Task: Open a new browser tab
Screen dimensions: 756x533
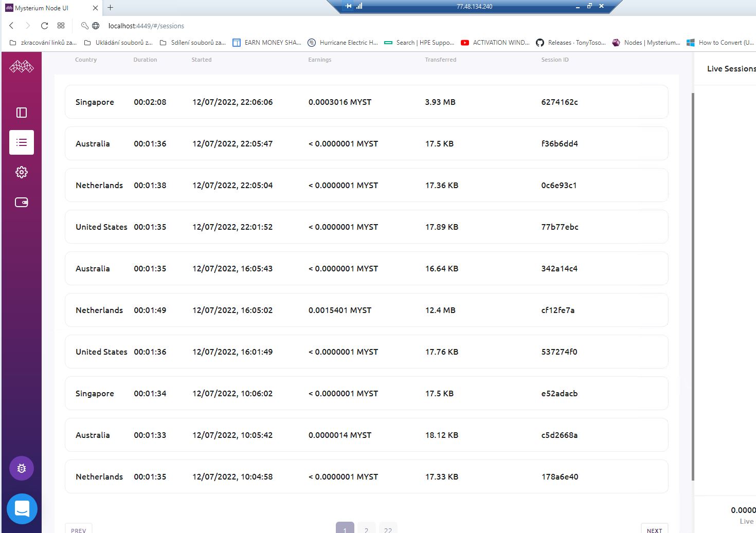Action: coord(110,8)
